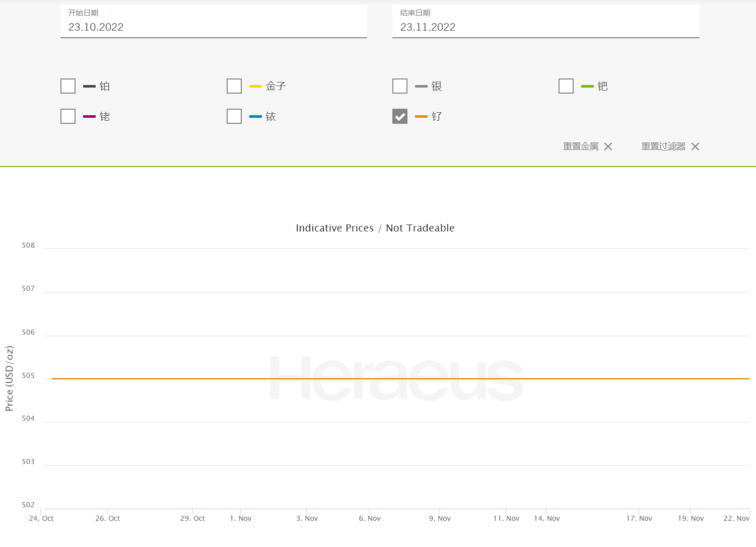Enable the 铱 (iridium) checkbox
Viewport: 756px width, 547px height.
(234, 116)
